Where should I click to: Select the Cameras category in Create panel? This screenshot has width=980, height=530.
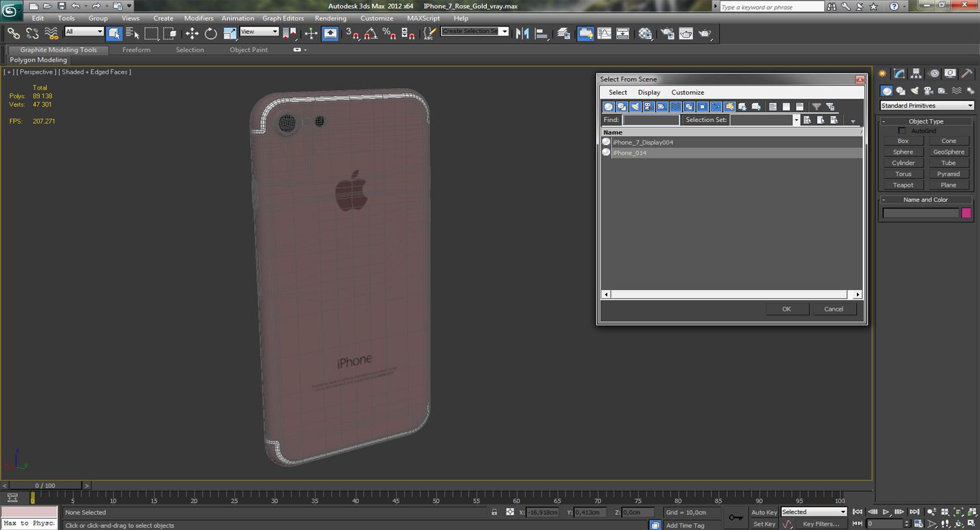coord(928,91)
